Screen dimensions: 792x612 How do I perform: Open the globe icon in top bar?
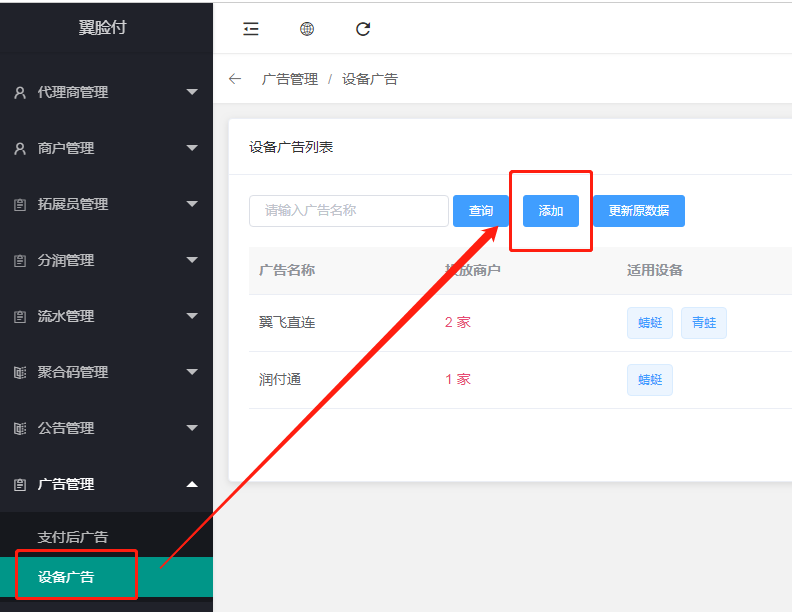[x=307, y=29]
